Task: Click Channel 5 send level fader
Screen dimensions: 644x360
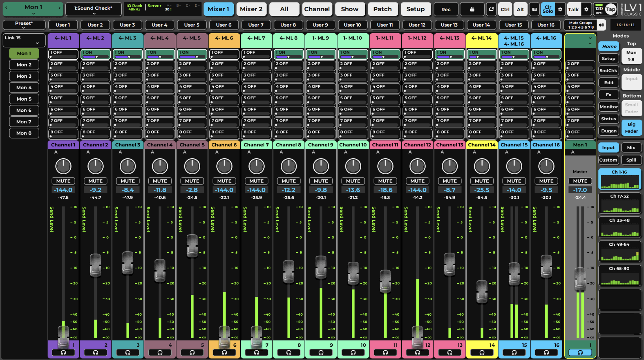Action: tap(192, 246)
